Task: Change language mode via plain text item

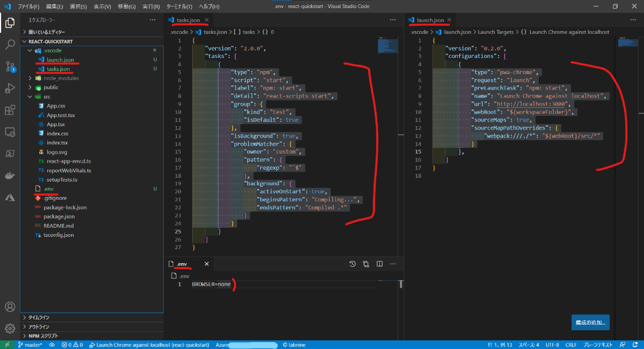Action: tap(597, 345)
